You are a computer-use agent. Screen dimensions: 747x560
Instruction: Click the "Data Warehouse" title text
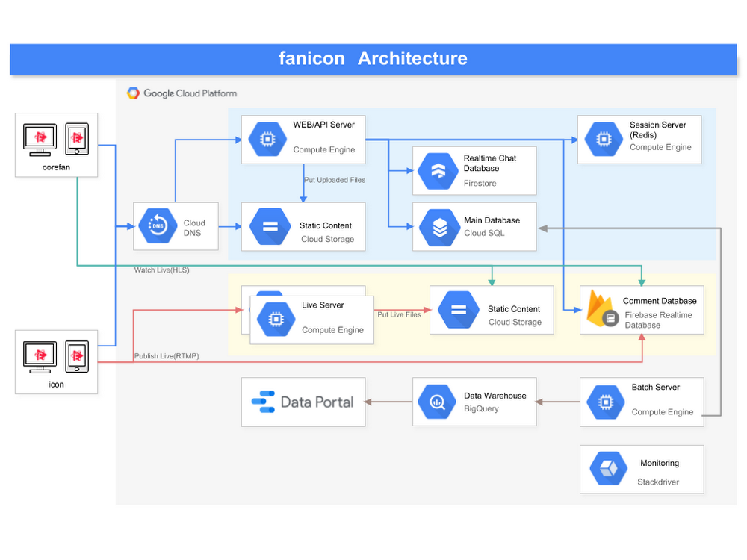(495, 396)
